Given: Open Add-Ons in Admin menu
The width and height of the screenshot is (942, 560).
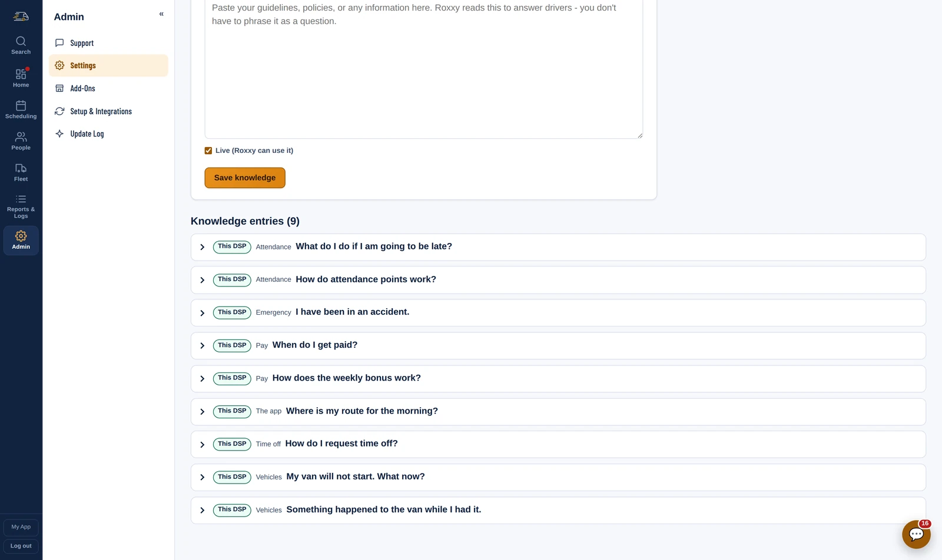Looking at the screenshot, I should coord(108,88).
